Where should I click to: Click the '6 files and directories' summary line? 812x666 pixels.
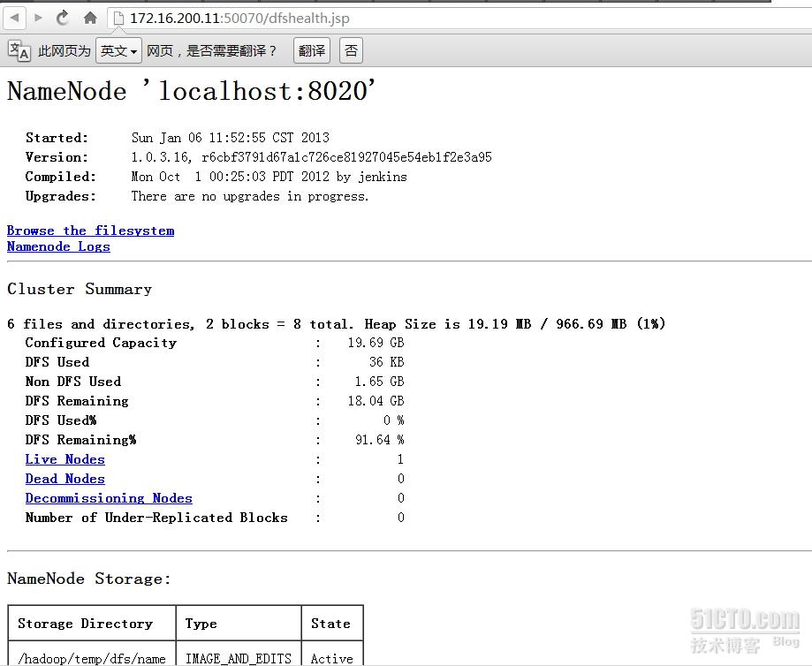pyautogui.click(x=336, y=324)
